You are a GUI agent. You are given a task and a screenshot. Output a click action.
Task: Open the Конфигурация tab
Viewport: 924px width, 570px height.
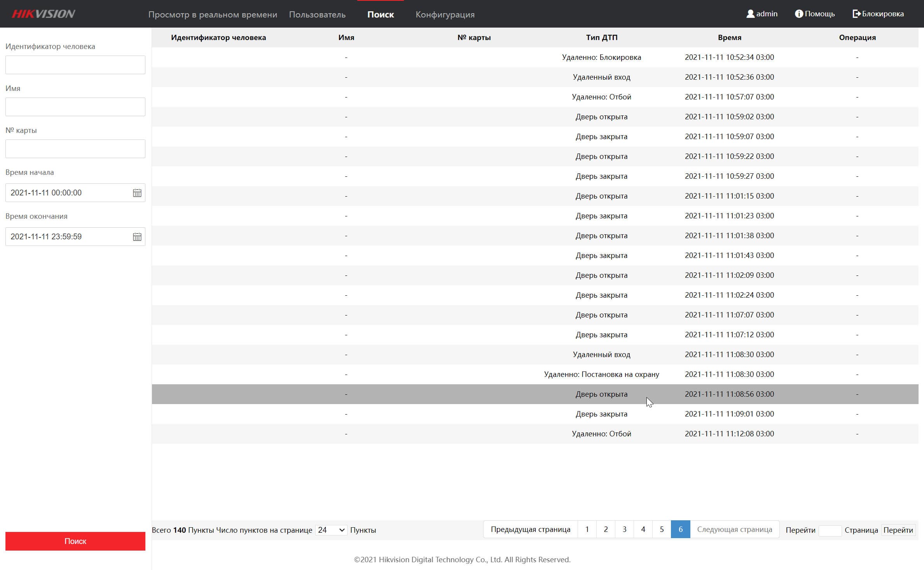click(445, 15)
